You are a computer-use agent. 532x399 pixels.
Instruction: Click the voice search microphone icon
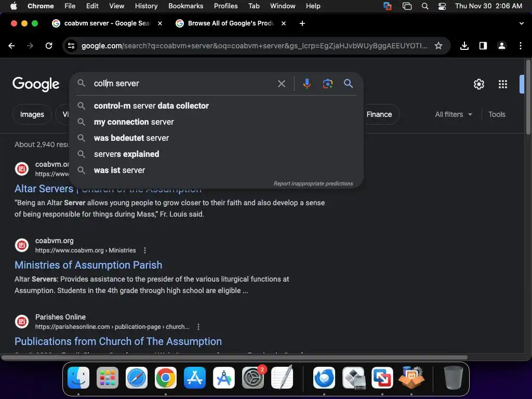pyautogui.click(x=307, y=84)
